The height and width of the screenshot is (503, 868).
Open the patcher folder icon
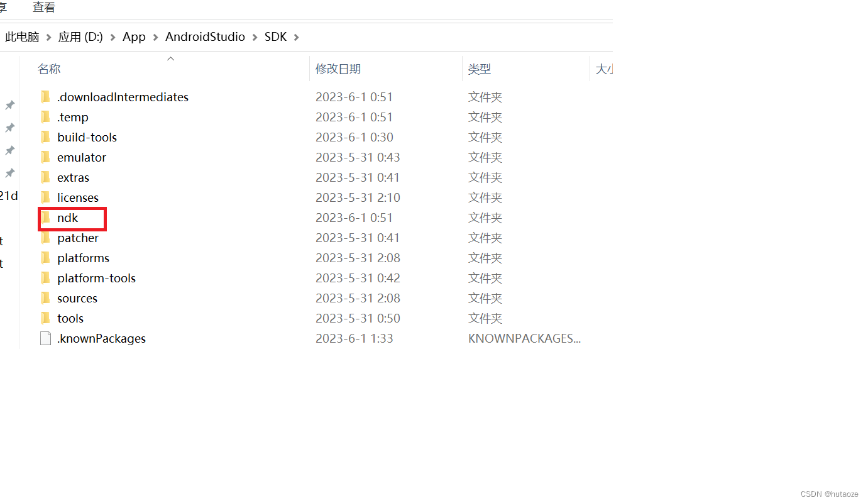coord(45,238)
